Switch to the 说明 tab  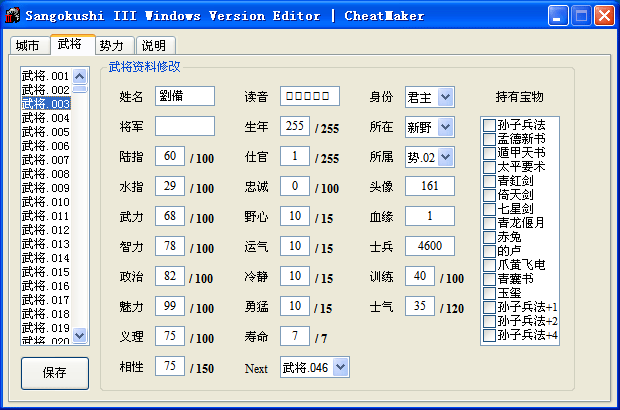click(x=153, y=46)
